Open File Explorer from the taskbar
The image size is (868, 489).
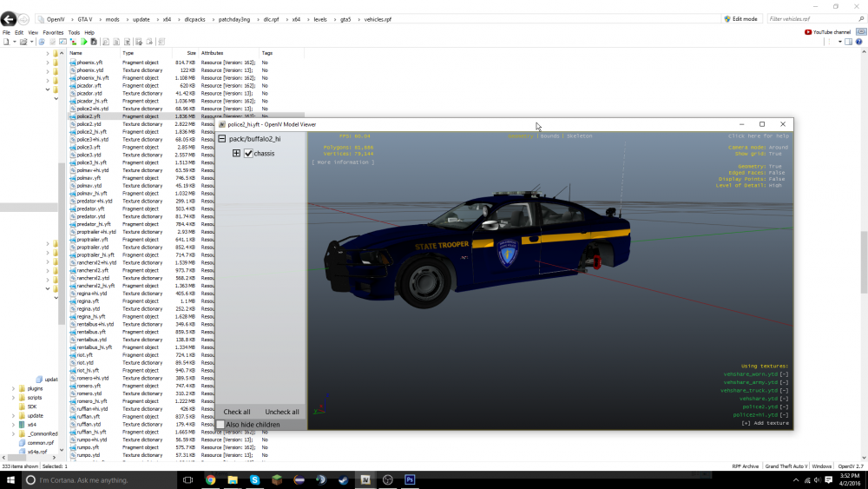(233, 480)
